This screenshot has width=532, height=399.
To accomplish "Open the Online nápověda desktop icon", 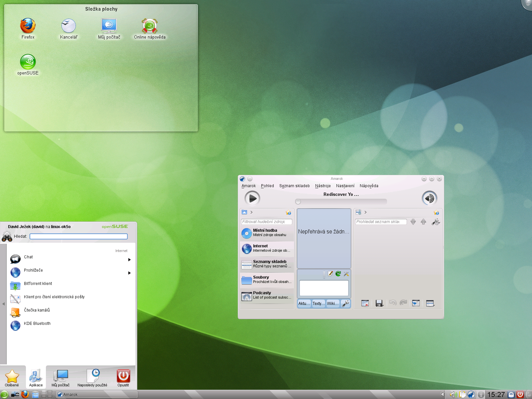I will [150, 29].
